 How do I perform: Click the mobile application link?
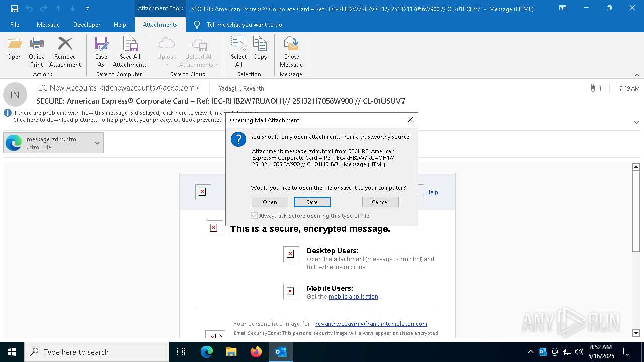point(353,297)
